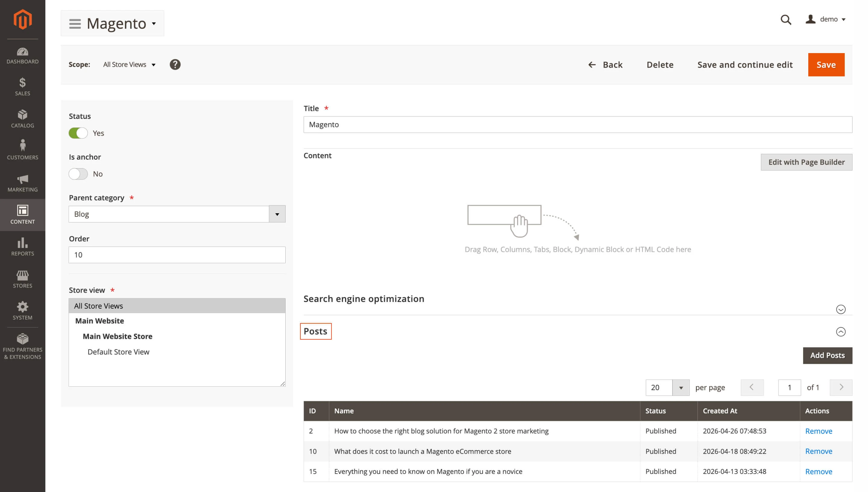Go to the next posts page

coord(841,388)
